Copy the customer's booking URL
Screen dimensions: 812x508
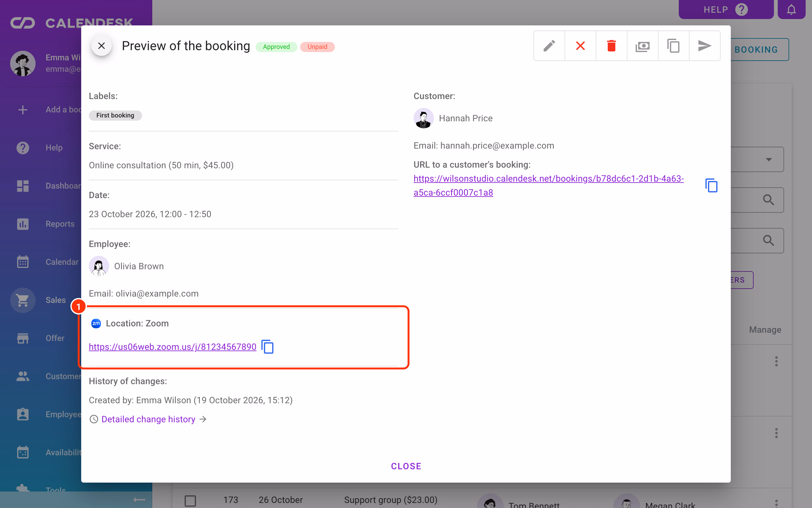[711, 185]
